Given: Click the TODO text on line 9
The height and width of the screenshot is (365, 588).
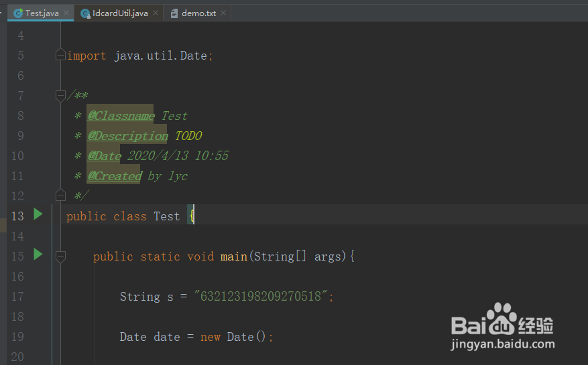Looking at the screenshot, I should 188,136.
